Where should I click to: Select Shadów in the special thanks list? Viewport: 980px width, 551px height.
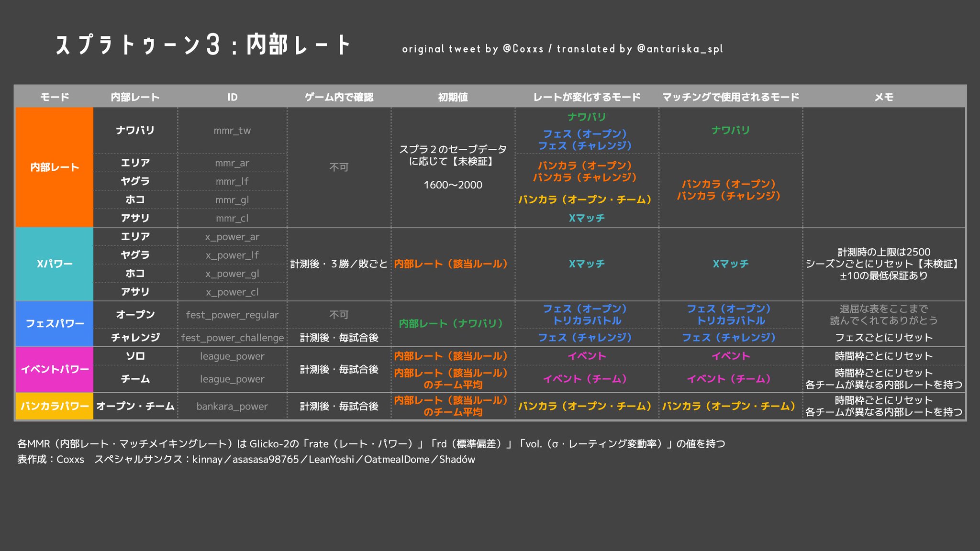tap(457, 460)
